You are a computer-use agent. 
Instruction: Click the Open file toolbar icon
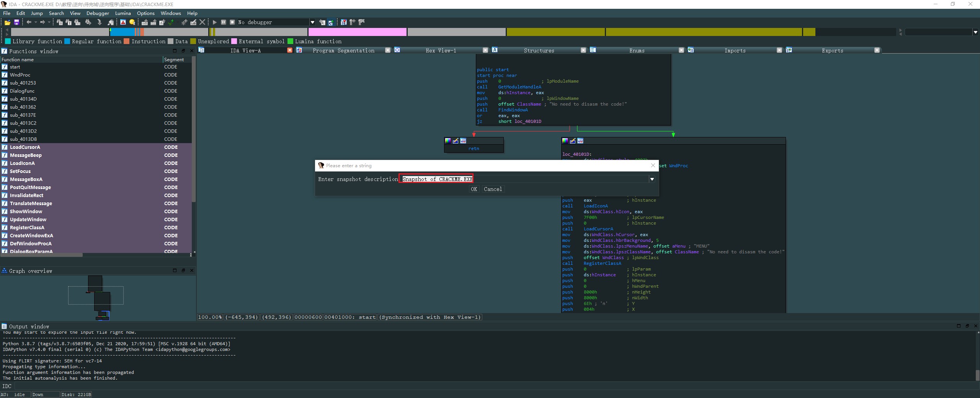point(7,22)
